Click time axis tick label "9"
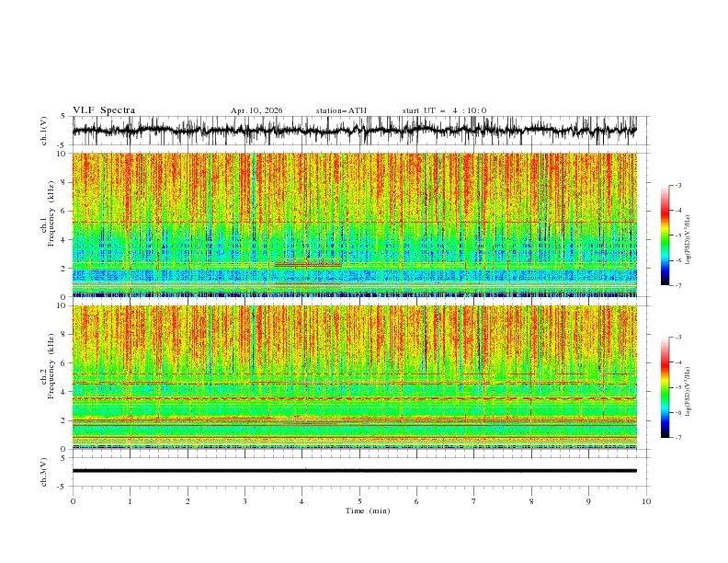Image resolution: width=728 pixels, height=563 pixels. click(x=588, y=501)
